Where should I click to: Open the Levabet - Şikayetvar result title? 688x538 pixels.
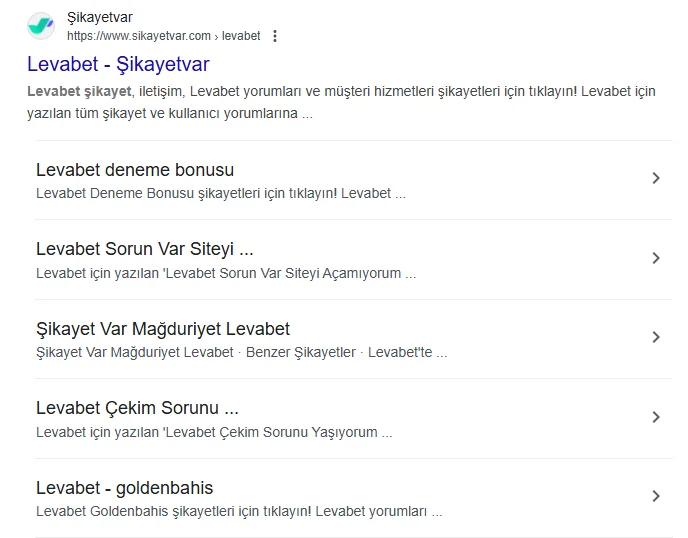(118, 64)
